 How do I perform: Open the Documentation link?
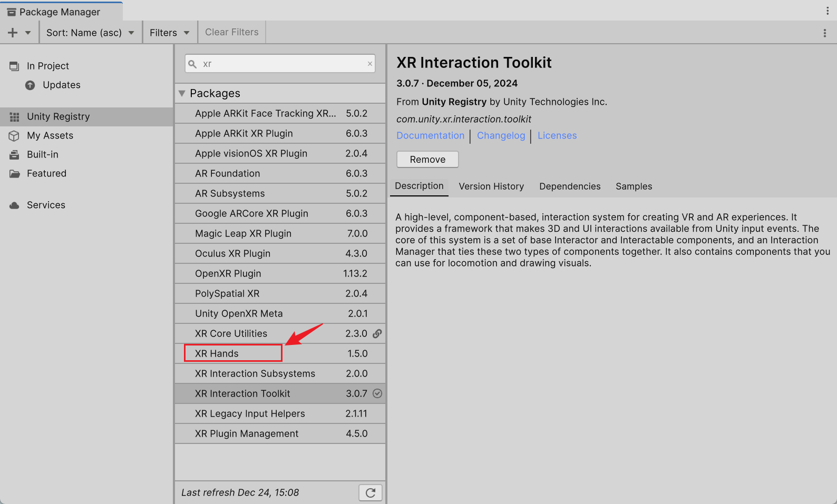431,136
